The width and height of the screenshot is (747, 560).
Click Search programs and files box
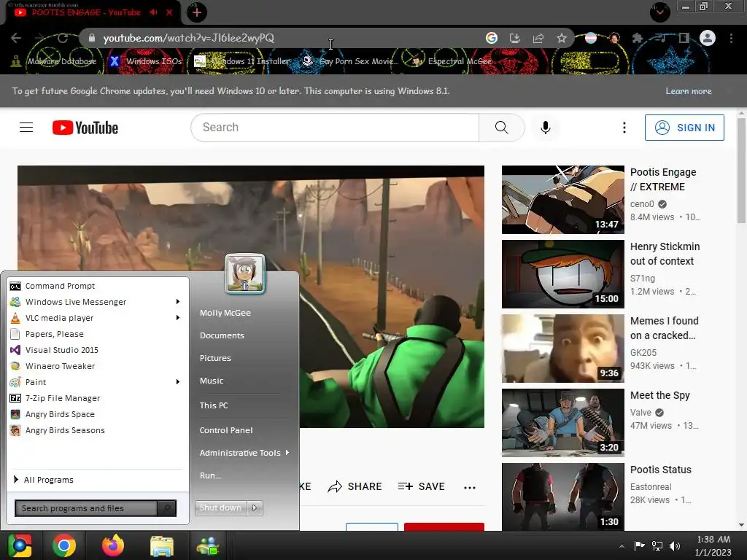[86, 508]
